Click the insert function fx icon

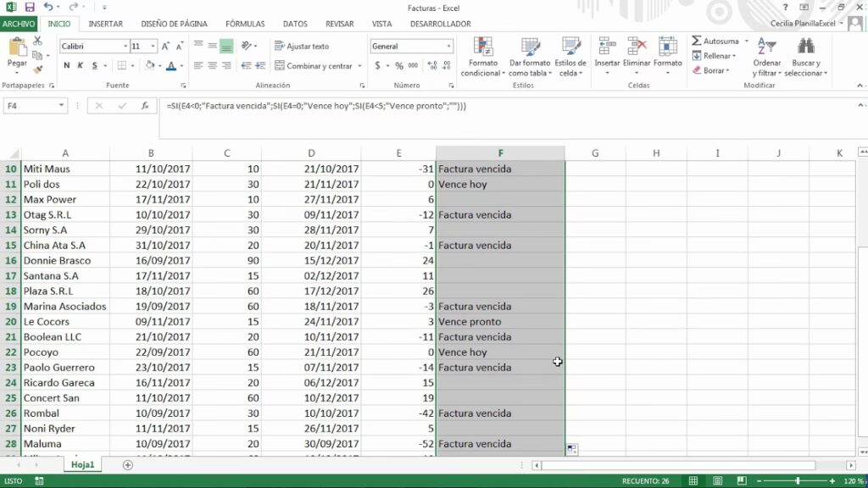pyautogui.click(x=145, y=106)
